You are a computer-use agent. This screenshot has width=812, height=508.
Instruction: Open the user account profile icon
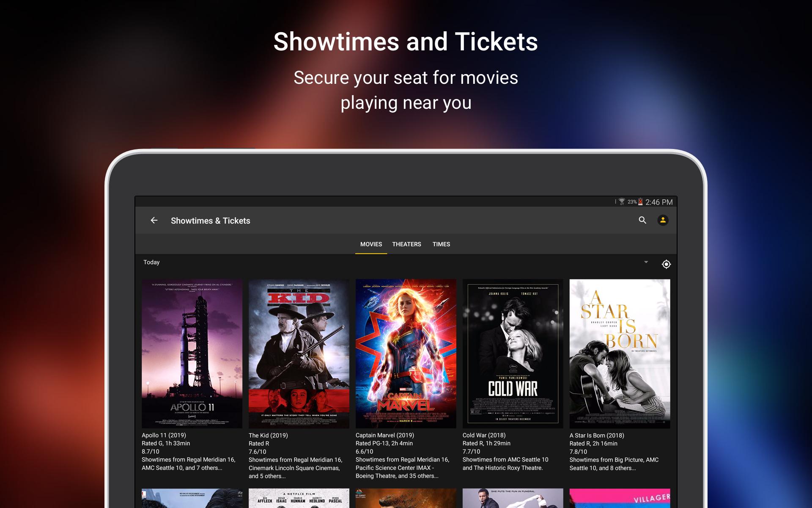coord(663,220)
